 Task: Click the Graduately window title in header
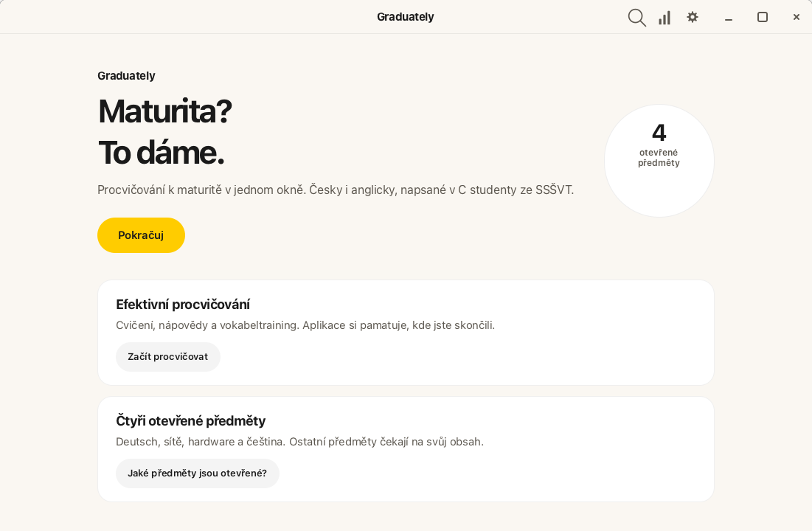tap(406, 16)
